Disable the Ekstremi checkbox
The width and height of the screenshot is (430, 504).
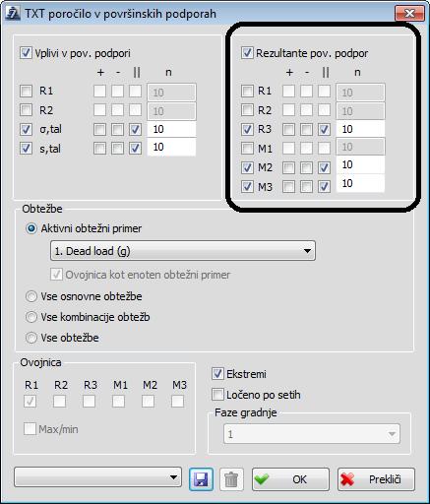tap(217, 374)
